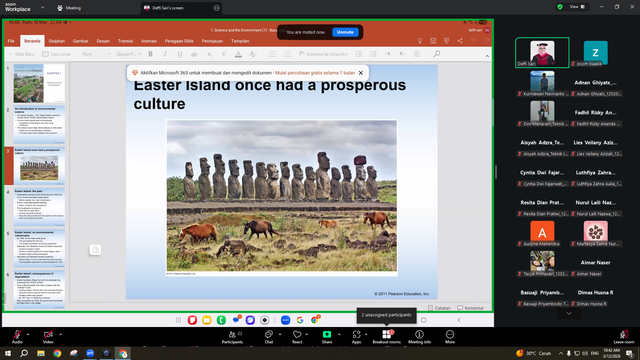The height and width of the screenshot is (360, 640).
Task: Toggle strikethrough formatting in the ribbon
Action: (x=194, y=54)
